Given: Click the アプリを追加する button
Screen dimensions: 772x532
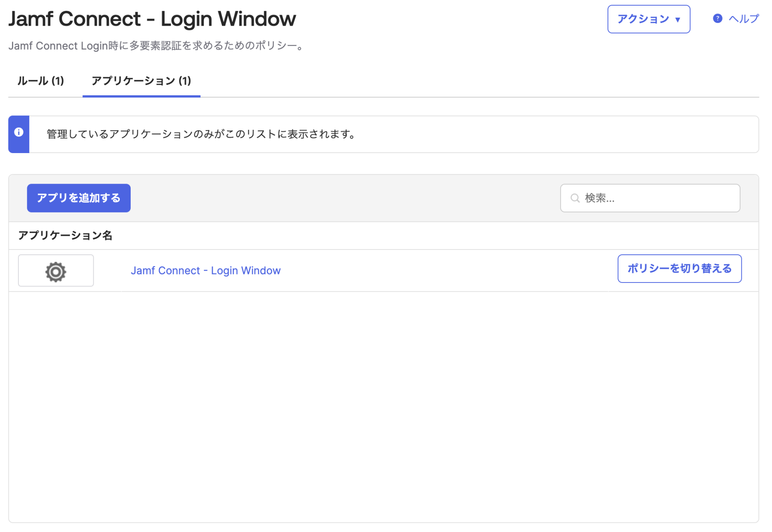Looking at the screenshot, I should tap(78, 198).
